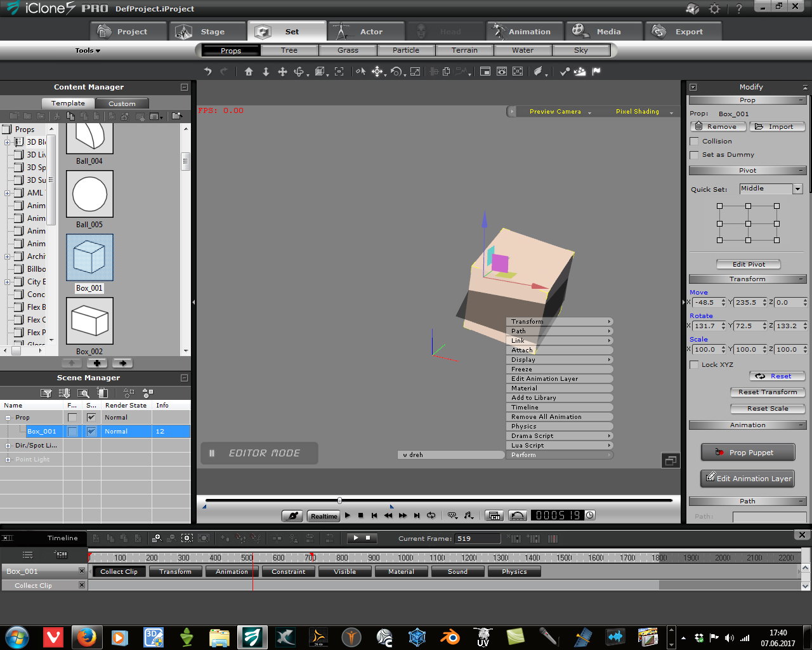Click the Preview viewport icon
This screenshot has height=650, width=812.
click(502, 72)
